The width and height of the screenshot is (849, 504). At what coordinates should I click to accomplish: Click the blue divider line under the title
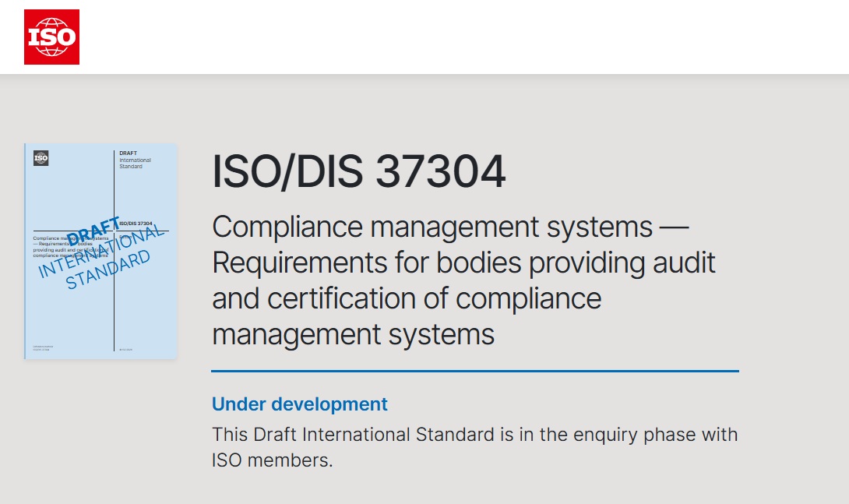474,372
